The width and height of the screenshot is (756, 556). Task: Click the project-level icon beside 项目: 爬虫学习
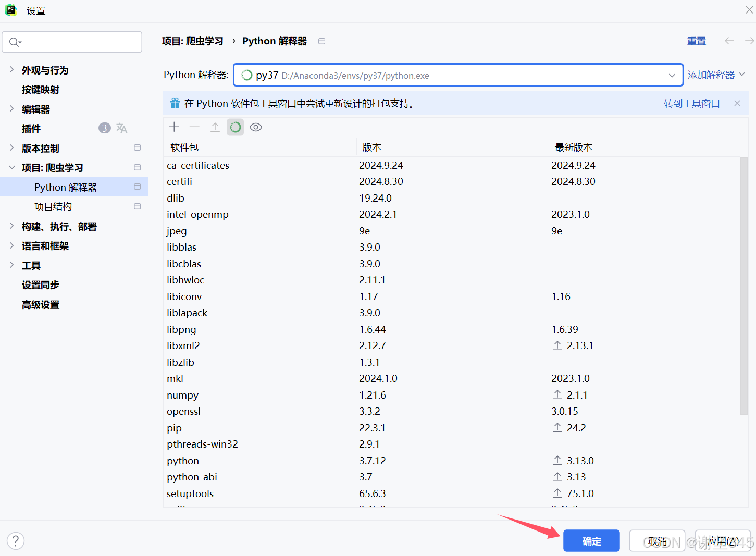[x=138, y=167]
